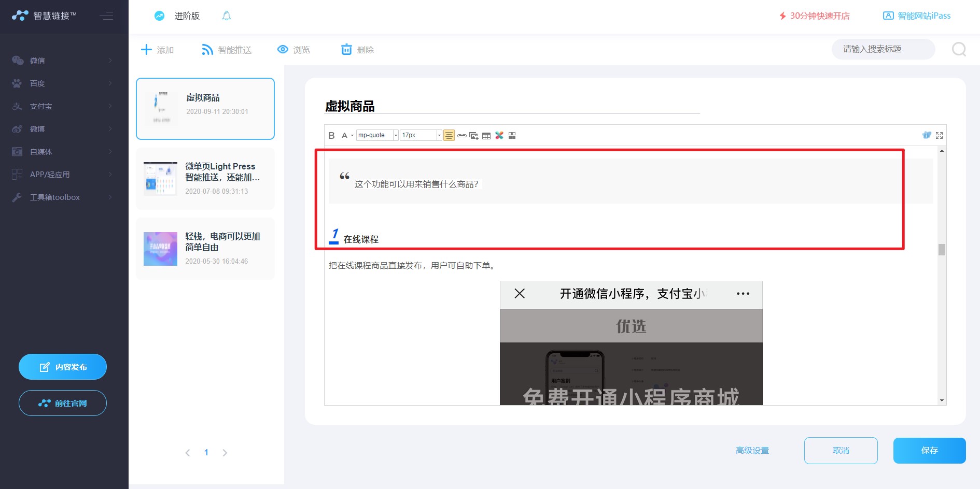Click the 工具箱 wrench sidebar icon
980x489 pixels.
(x=17, y=197)
